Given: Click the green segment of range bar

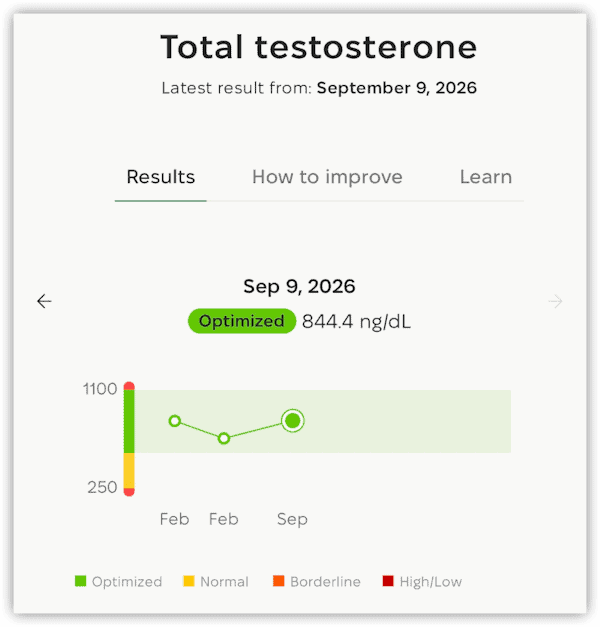Looking at the screenshot, I should (x=129, y=421).
